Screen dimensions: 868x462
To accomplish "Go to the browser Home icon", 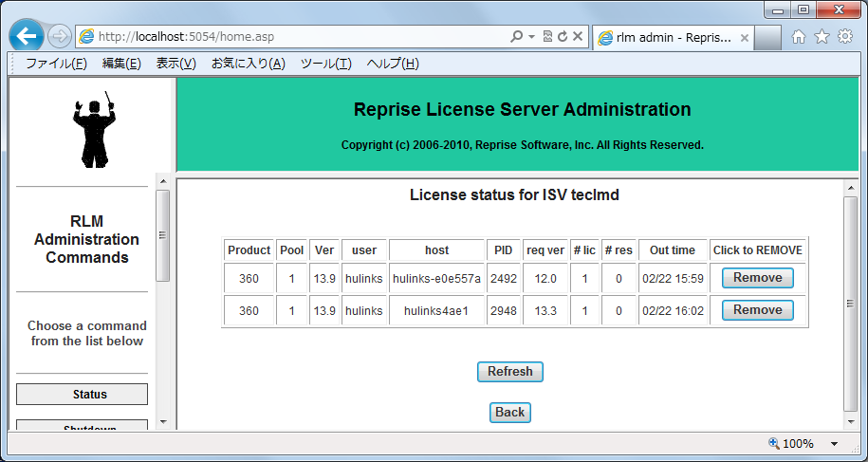I will (798, 37).
